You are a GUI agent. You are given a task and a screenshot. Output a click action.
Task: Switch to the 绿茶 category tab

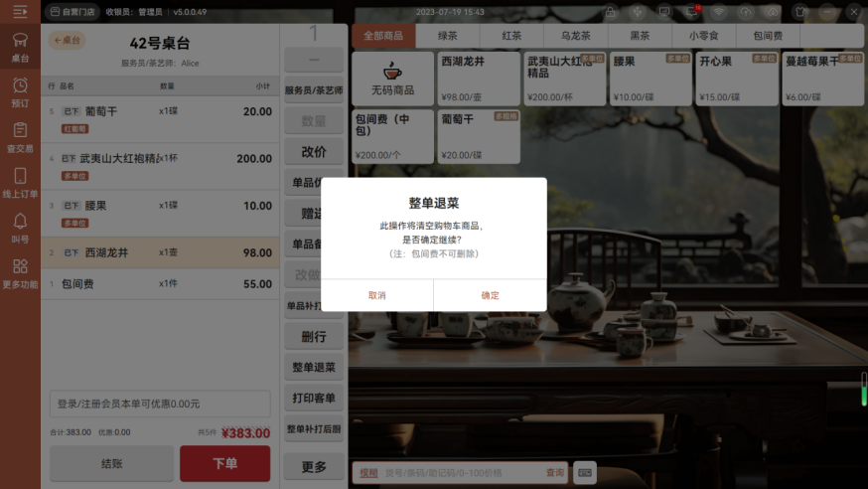[x=448, y=36]
